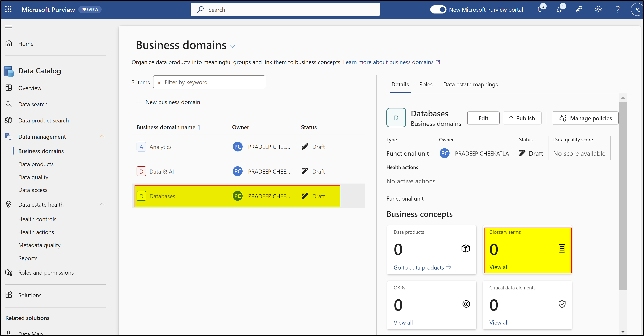This screenshot has height=336, width=644.
Task: Open Data quality in sidebar
Action: 33,177
